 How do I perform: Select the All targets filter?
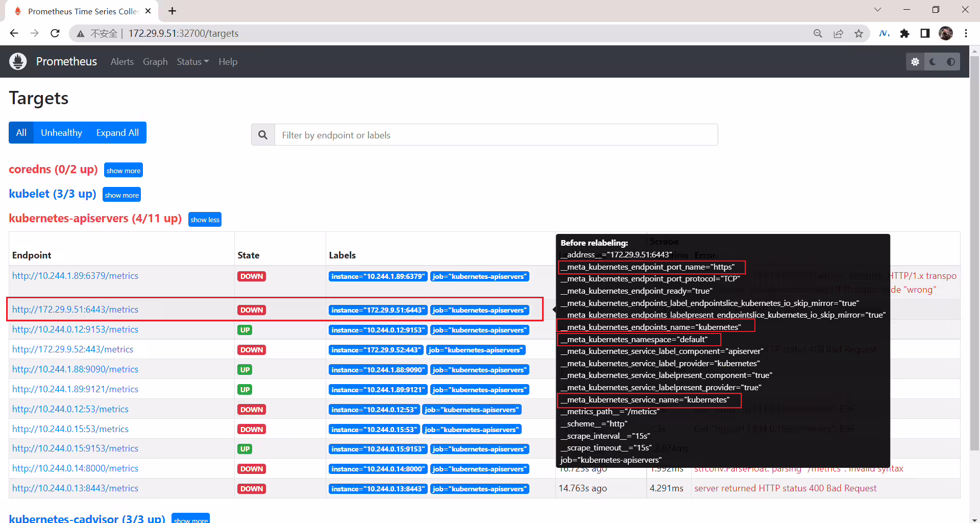(21, 132)
